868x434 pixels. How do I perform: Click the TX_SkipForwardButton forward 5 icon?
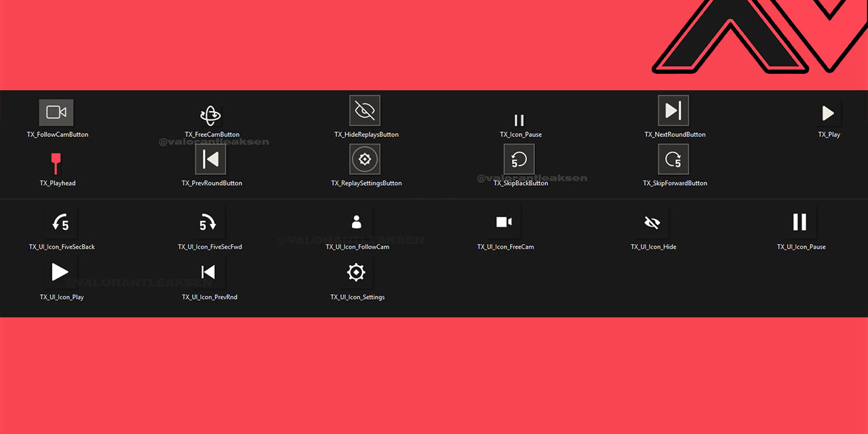coord(673,159)
